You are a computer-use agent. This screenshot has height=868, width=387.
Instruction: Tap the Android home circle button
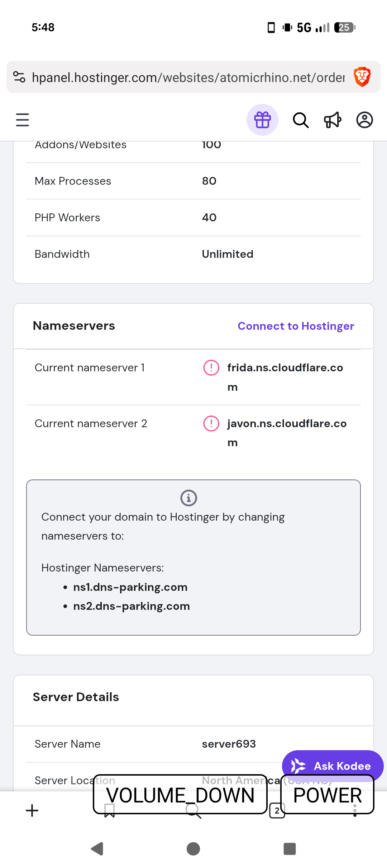click(193, 849)
